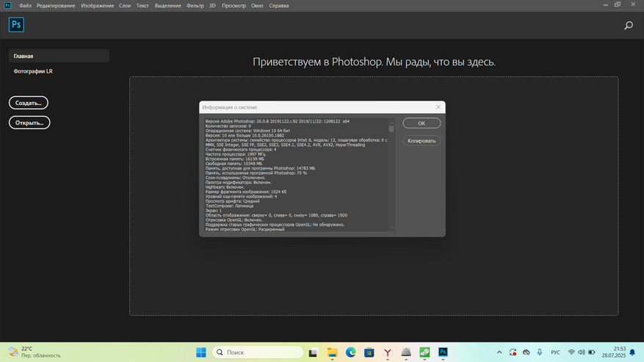This screenshot has height=362, width=644.
Task: Launch Microsoft Edge from the taskbar
Action: (x=351, y=352)
